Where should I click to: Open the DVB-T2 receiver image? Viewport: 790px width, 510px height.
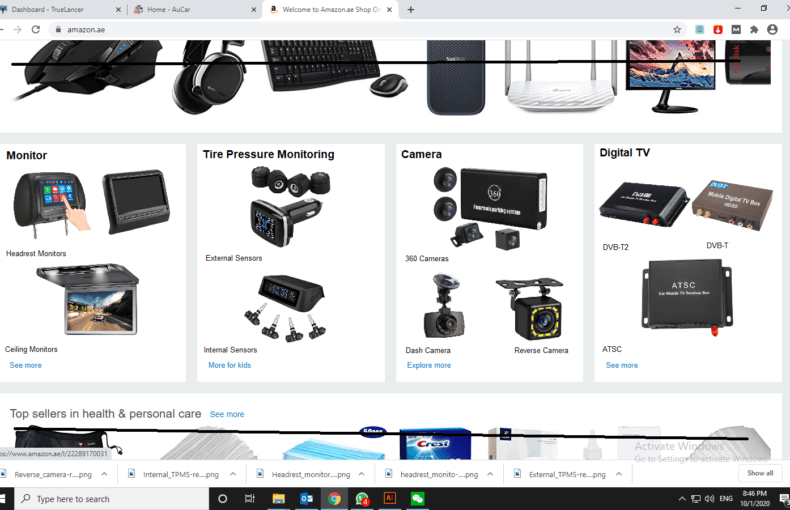click(643, 204)
